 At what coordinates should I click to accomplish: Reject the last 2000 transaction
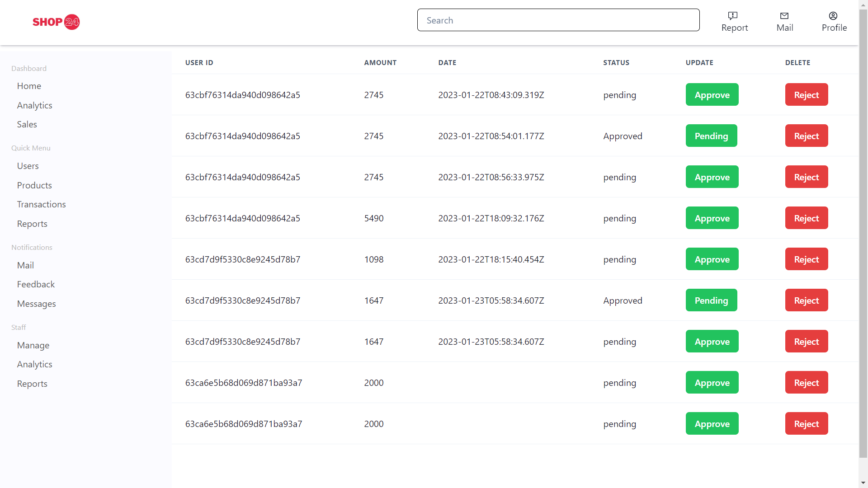pos(806,424)
